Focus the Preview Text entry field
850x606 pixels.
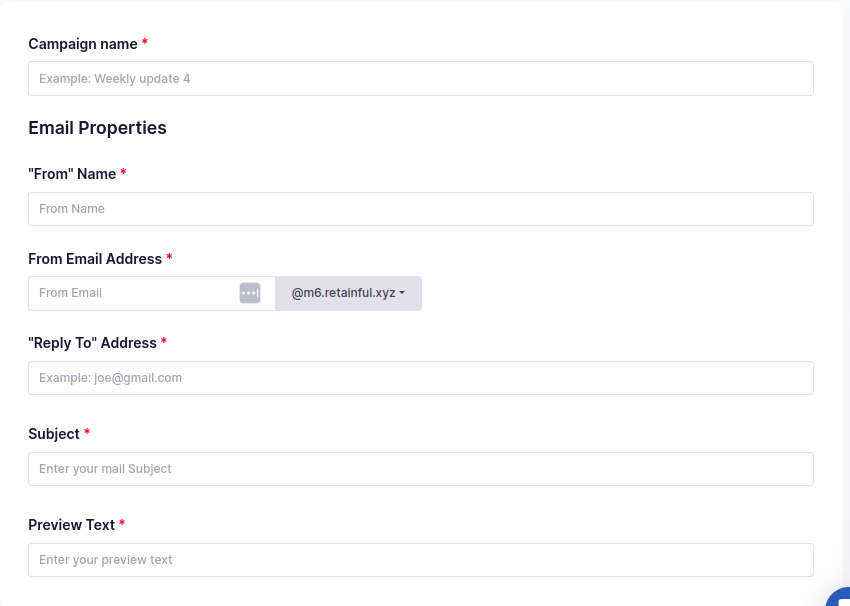tap(420, 559)
